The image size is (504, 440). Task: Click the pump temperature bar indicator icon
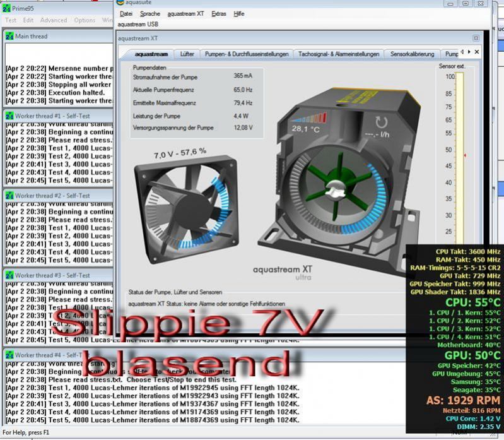click(309, 117)
